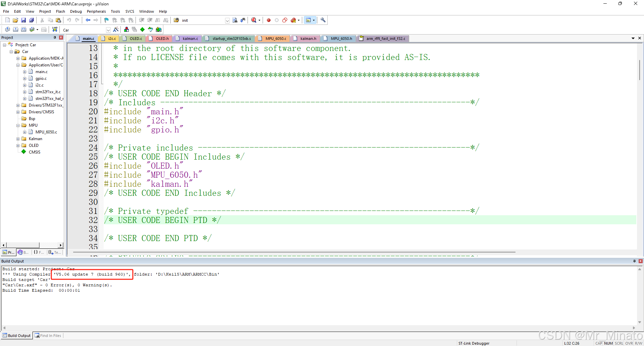The height and width of the screenshot is (346, 644).
Task: Toggle enable/disable breakpoint circle icon
Action: tap(277, 20)
